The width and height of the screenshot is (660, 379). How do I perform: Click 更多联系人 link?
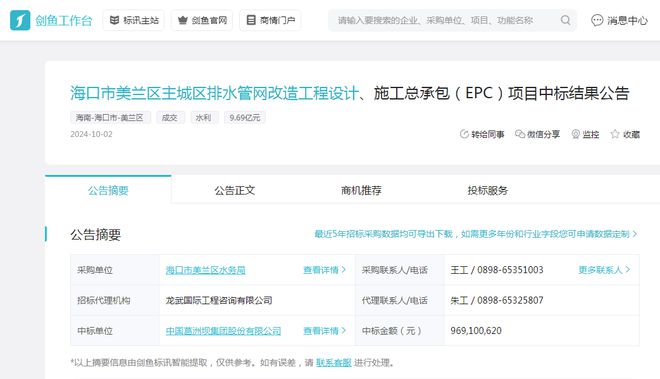point(604,270)
